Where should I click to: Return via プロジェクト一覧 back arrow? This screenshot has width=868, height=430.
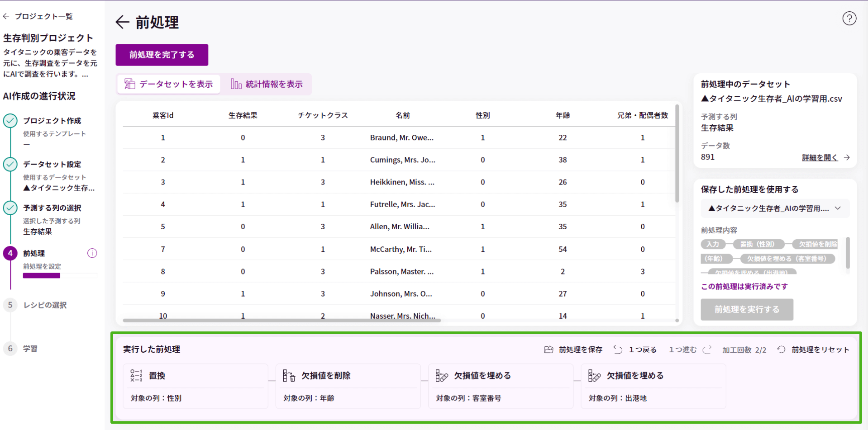pos(6,16)
